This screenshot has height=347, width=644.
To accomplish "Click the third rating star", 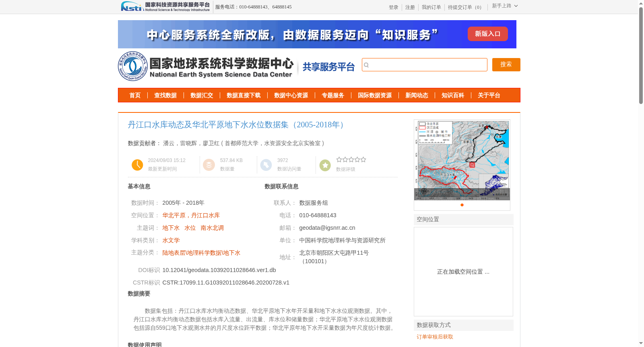I will pos(351,160).
